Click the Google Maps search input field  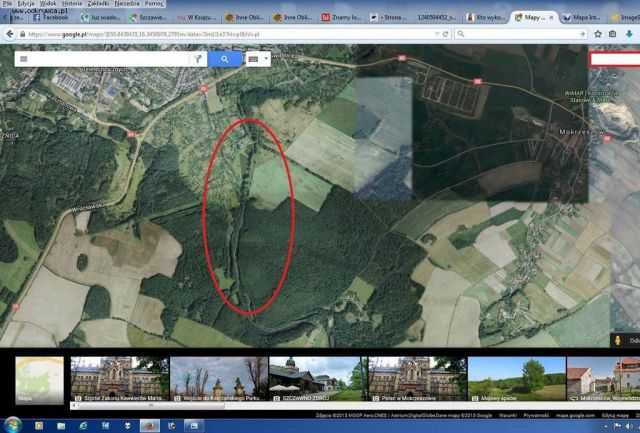click(x=110, y=59)
